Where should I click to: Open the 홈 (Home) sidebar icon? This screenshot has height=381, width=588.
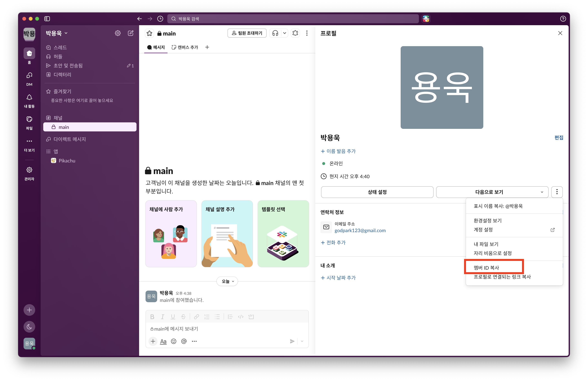pos(29,53)
